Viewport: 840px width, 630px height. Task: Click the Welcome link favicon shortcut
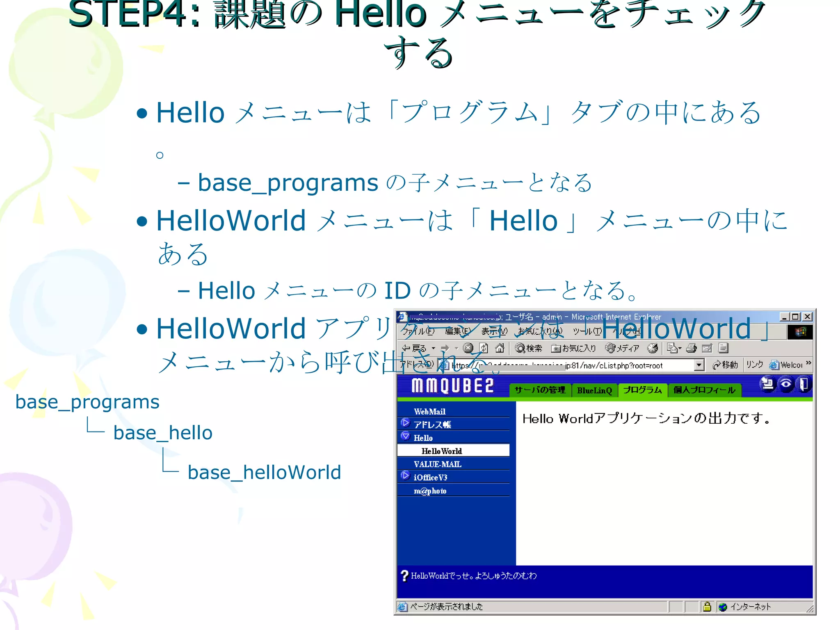tap(774, 365)
